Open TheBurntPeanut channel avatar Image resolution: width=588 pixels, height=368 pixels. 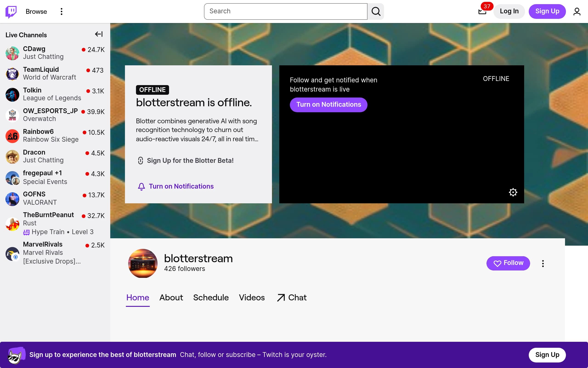click(12, 224)
